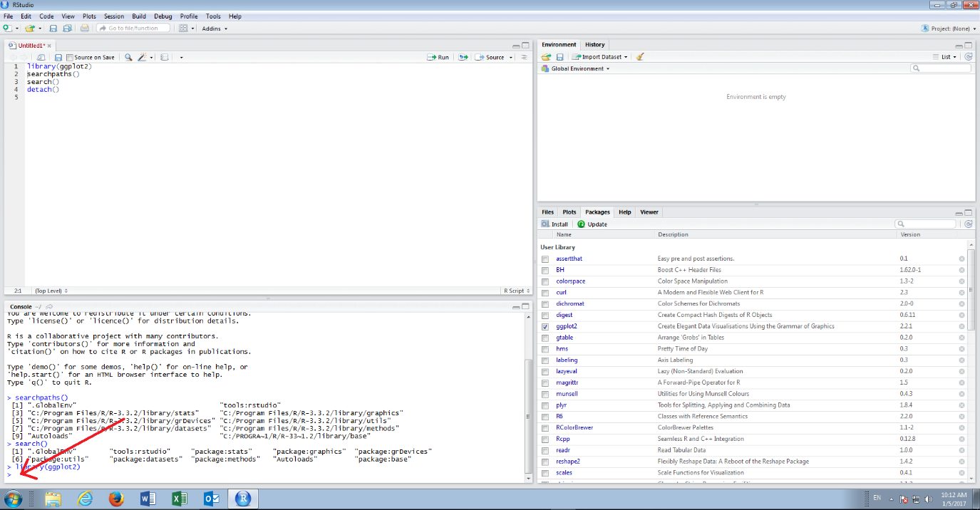Refresh the Environment pane
This screenshot has height=510, width=980.
(969, 57)
